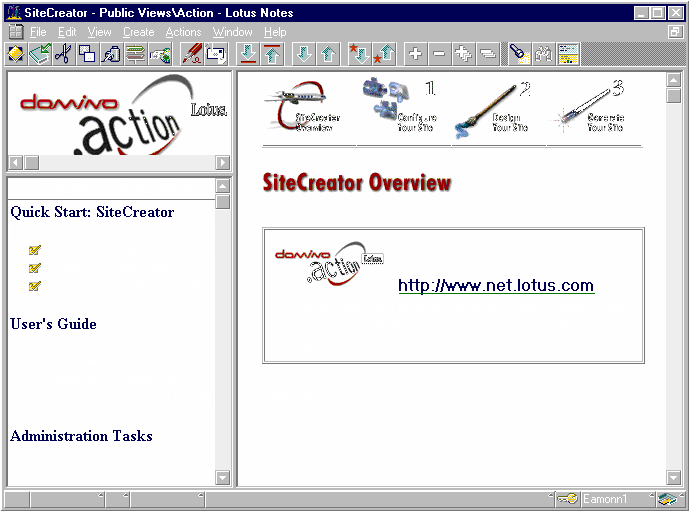Open the File menu
Image resolution: width=690 pixels, height=512 pixels.
(x=38, y=32)
